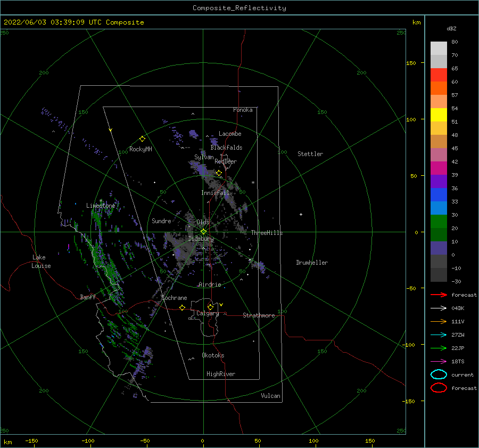Click the white 04DK arrow icon
Screen dimensions: 479x448
tap(439, 308)
